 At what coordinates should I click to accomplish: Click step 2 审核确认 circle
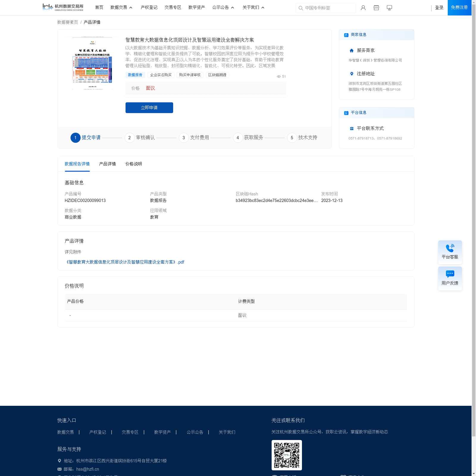pos(129,138)
